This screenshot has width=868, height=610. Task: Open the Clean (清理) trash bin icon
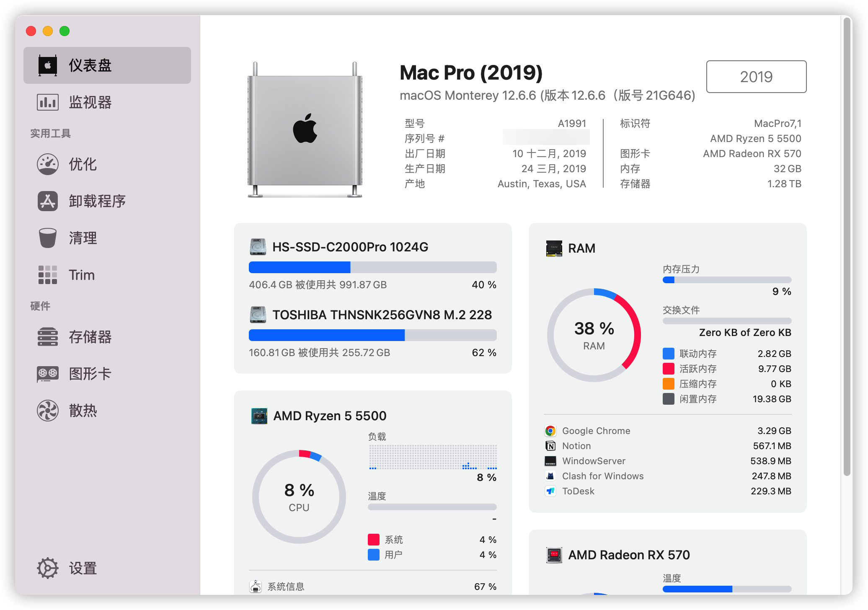47,238
